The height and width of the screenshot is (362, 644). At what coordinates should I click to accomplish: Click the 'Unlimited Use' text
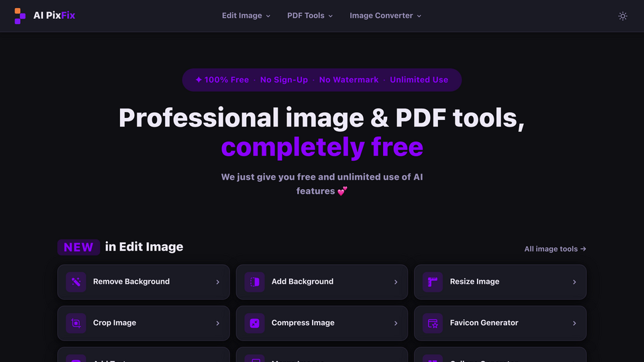[x=419, y=80]
